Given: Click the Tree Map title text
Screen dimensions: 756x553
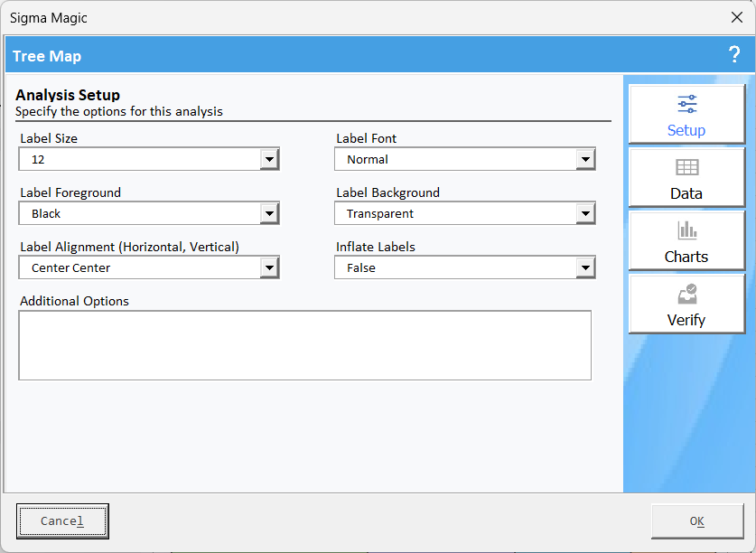Looking at the screenshot, I should [47, 56].
